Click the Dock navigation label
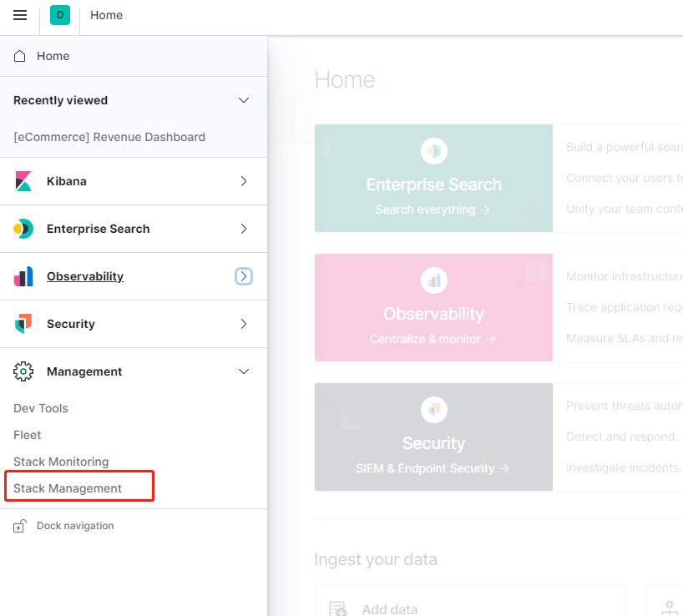This screenshot has width=683, height=616. (75, 526)
